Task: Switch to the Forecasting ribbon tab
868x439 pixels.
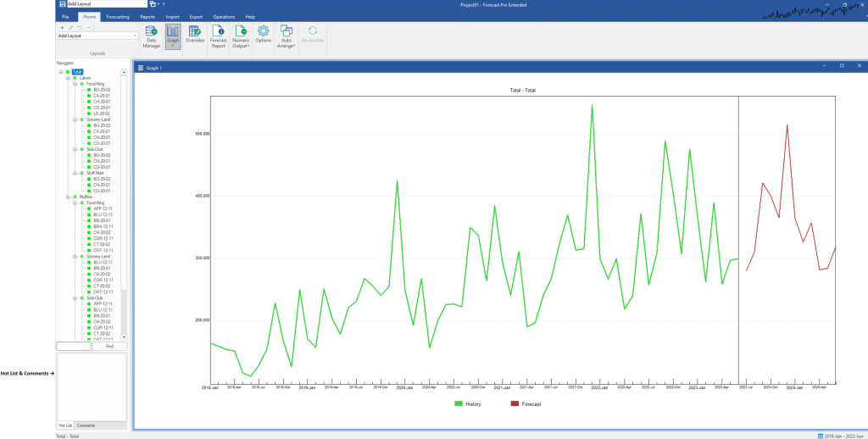Action: (x=117, y=17)
